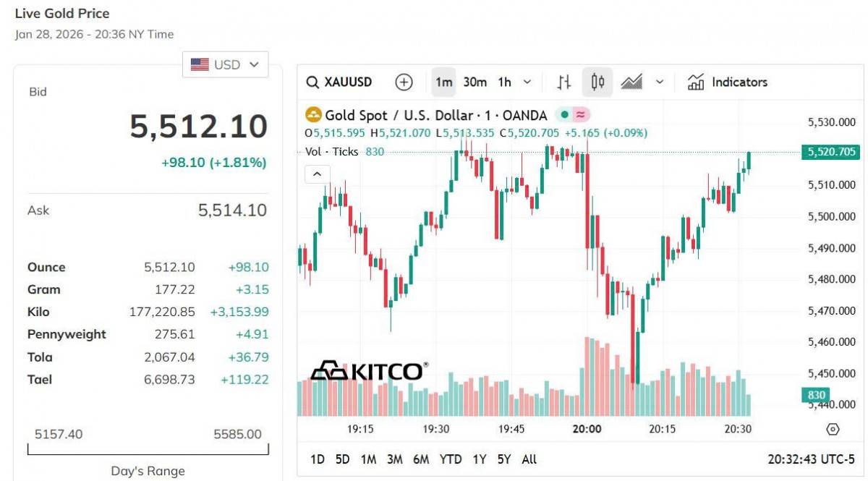Select the Area chart style icon

(631, 82)
